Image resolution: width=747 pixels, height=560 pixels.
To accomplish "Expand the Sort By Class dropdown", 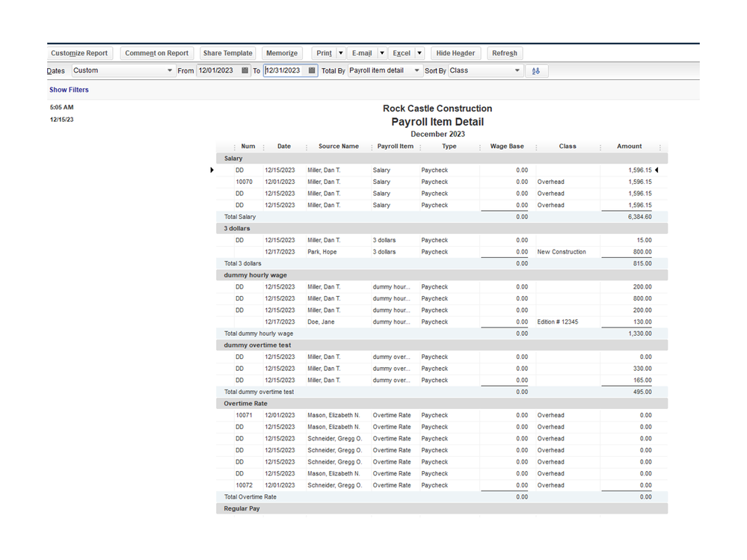I will click(x=517, y=70).
